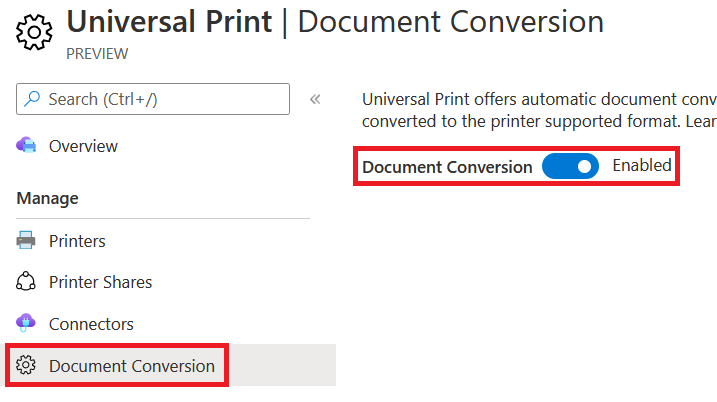Open the Overview menu item
Screen dimensions: 717x402
pos(83,146)
